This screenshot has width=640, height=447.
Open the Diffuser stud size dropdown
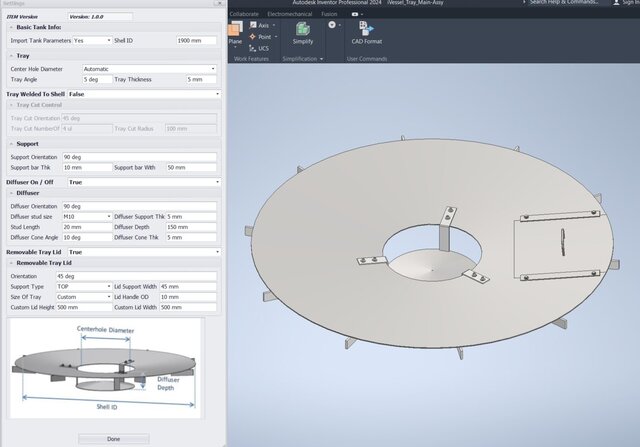tap(88, 216)
